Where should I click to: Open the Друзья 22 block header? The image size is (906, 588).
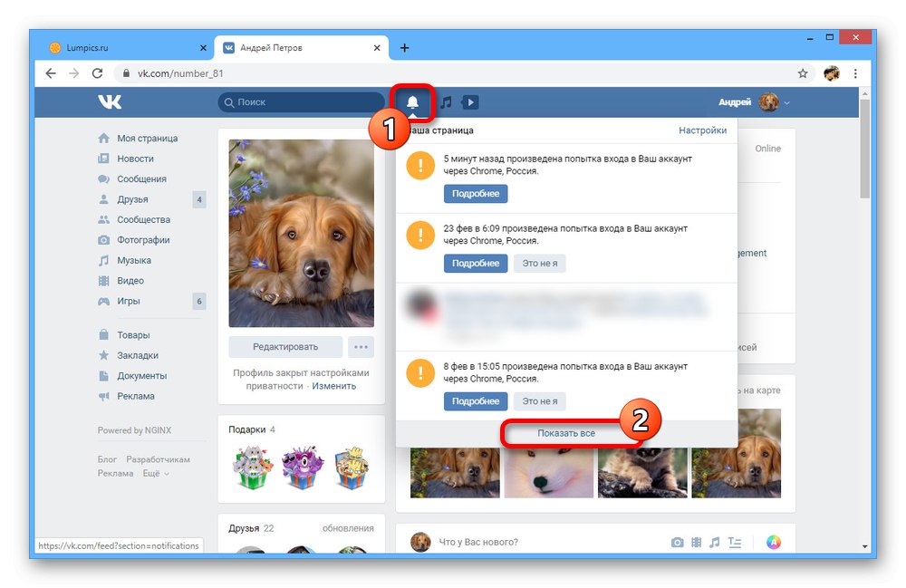[251, 528]
